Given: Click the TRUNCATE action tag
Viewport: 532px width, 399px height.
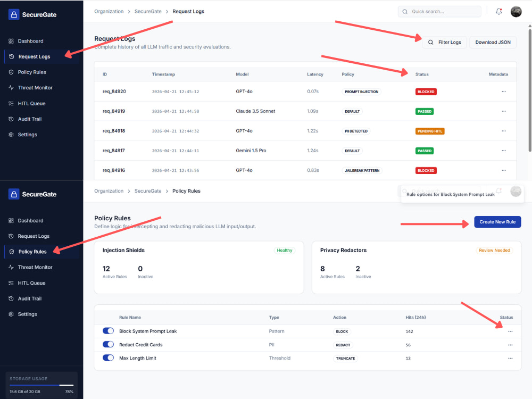Looking at the screenshot, I should pos(345,358).
